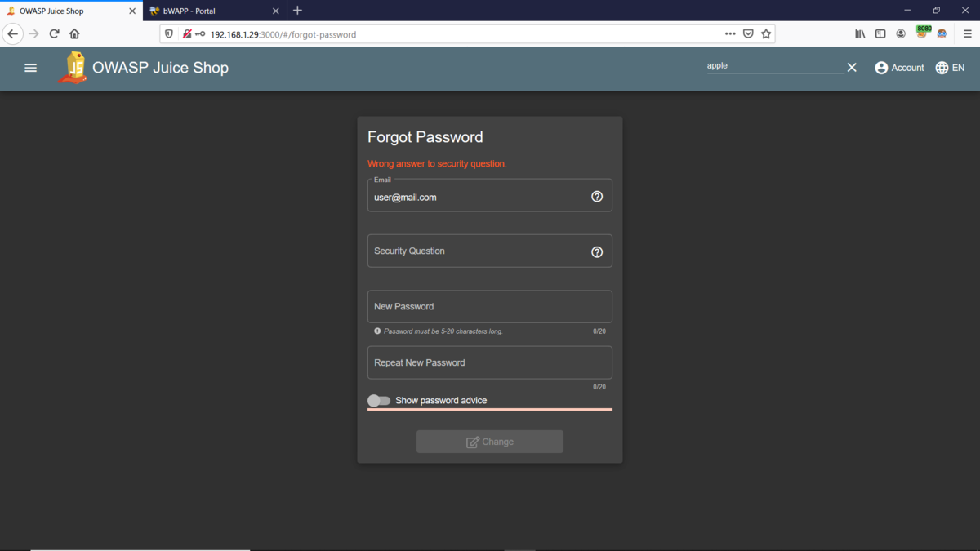Close the bWAPP - Portal tab
The height and width of the screenshot is (551, 980).
pos(276,11)
